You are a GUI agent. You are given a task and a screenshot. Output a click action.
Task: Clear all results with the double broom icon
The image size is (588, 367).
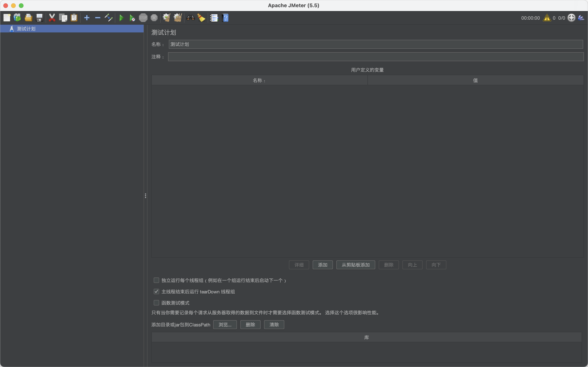pos(178,17)
